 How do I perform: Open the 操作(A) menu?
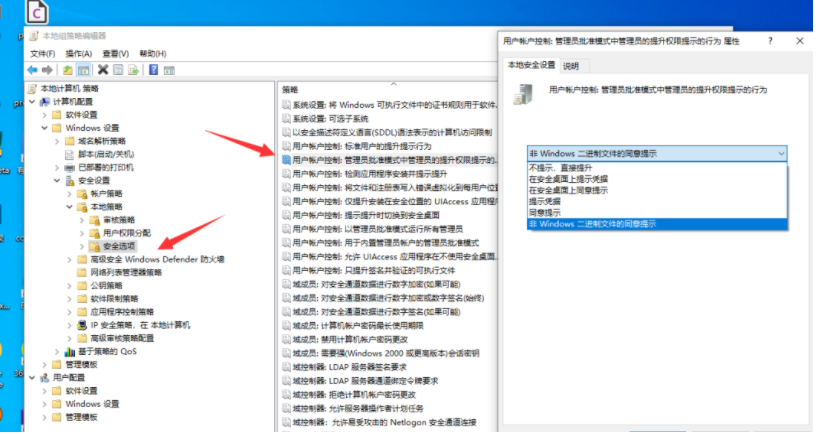coord(79,53)
